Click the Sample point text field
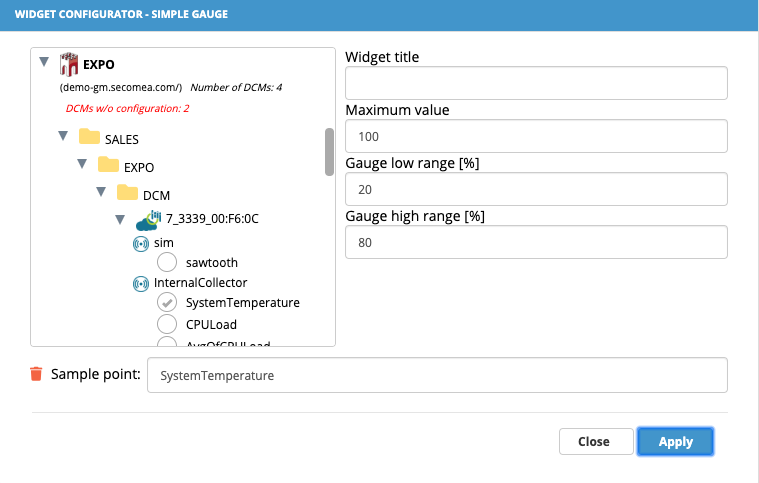This screenshot has width=759, height=483. coord(437,375)
